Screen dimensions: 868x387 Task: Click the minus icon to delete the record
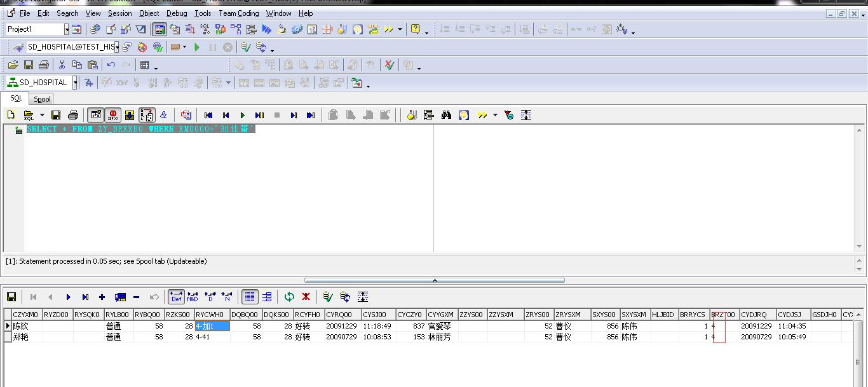136,297
